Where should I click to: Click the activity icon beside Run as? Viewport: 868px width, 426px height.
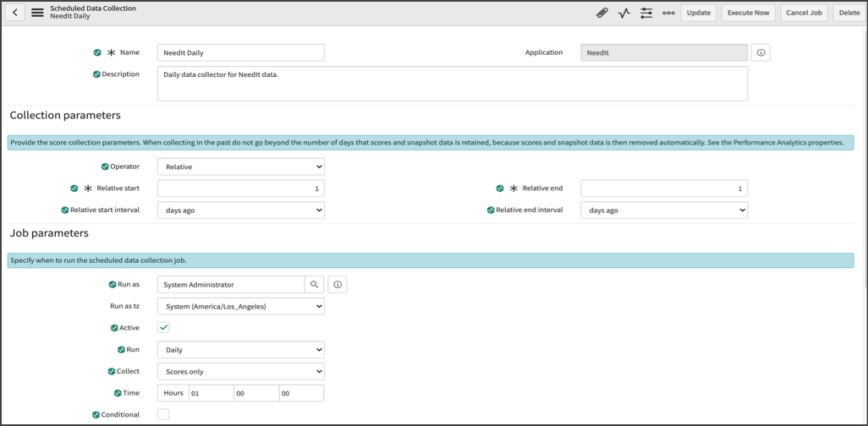113,284
